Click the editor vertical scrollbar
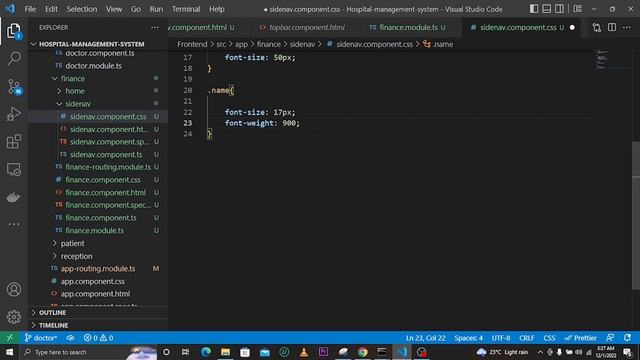 636,216
